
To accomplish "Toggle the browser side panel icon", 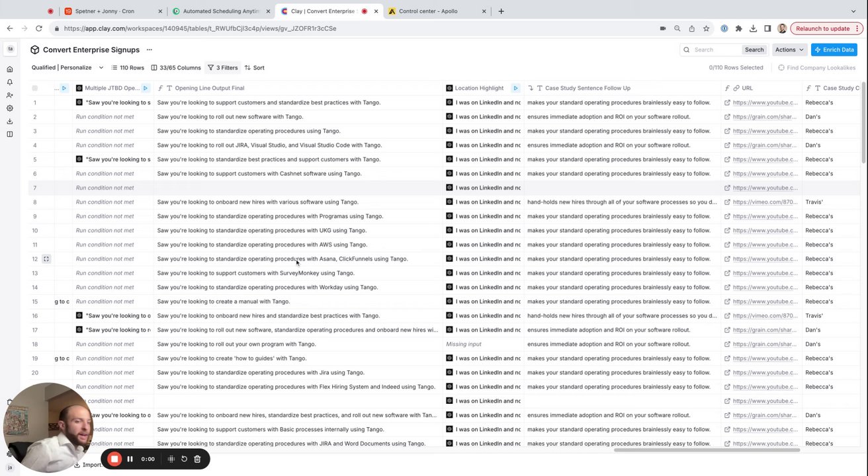I will pyautogui.click(x=767, y=28).
